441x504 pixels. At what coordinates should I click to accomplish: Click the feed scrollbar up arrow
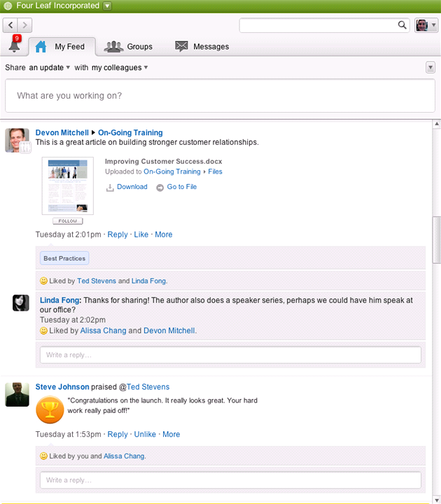pos(437,124)
